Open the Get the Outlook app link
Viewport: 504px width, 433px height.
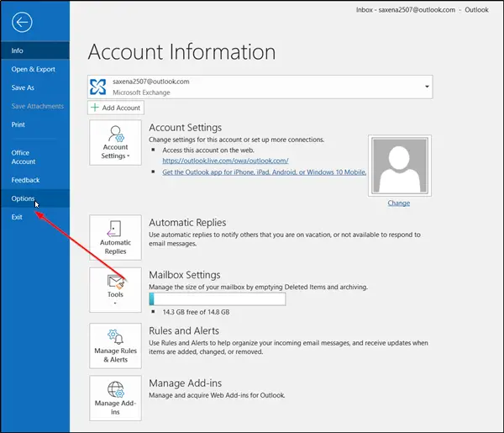coord(262,172)
